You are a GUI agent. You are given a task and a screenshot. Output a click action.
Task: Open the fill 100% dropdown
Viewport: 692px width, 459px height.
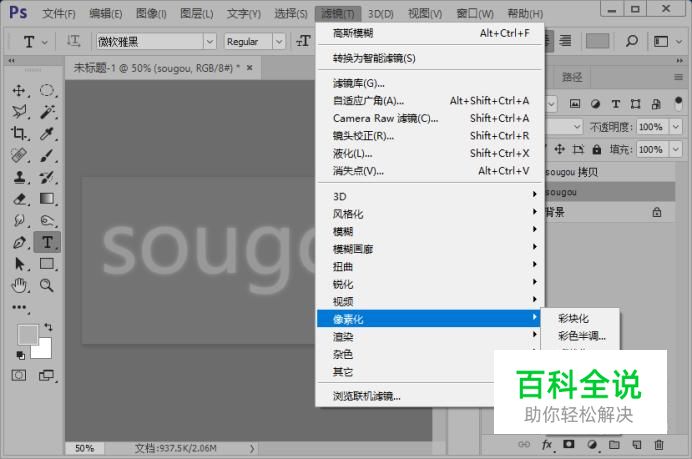(676, 150)
